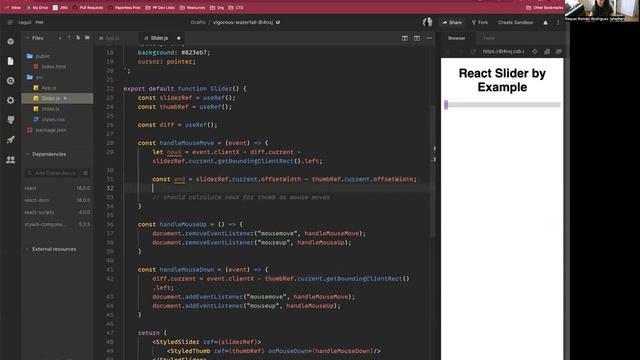Click the middle icon right of the preview URL

coord(547,51)
